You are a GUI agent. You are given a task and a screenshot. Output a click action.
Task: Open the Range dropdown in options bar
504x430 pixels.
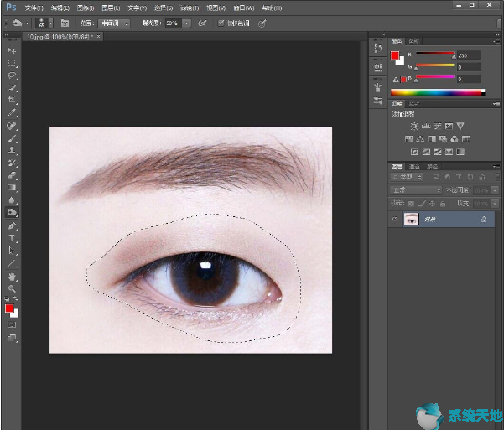click(113, 23)
